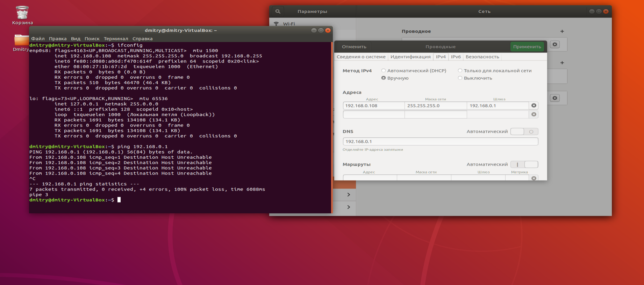Delete the 192.168.0.108 address row
The width and height of the screenshot is (644, 285).
point(534,106)
